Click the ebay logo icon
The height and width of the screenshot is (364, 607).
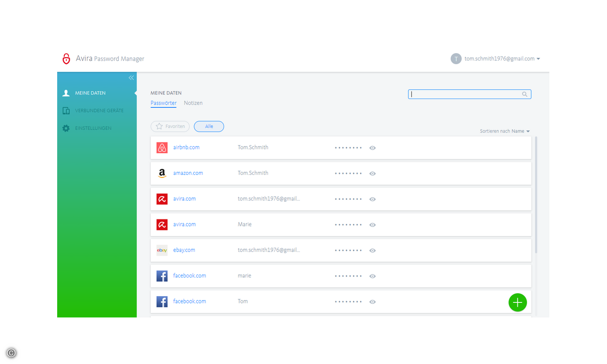162,250
